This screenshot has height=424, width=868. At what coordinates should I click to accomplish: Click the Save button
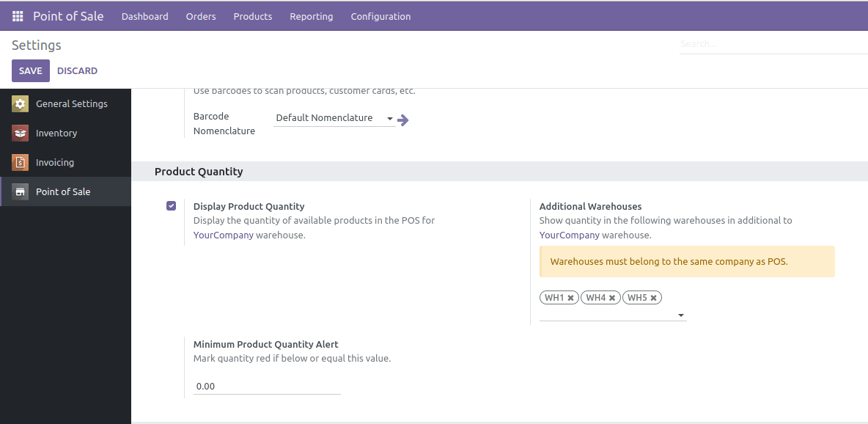point(31,71)
